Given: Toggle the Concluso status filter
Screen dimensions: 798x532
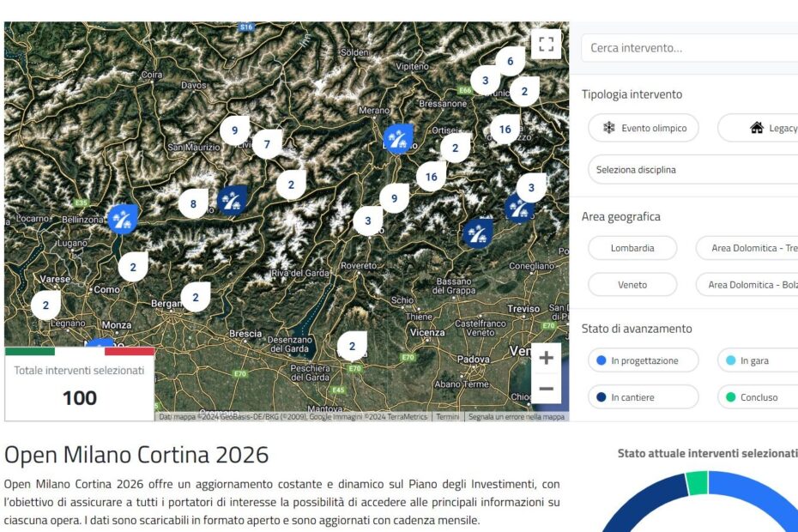Looking at the screenshot, I should (x=756, y=397).
